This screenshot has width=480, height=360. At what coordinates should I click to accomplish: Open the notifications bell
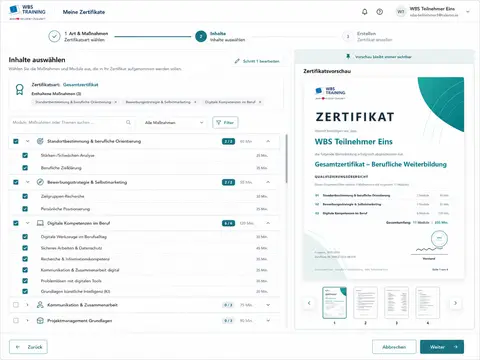point(365,12)
